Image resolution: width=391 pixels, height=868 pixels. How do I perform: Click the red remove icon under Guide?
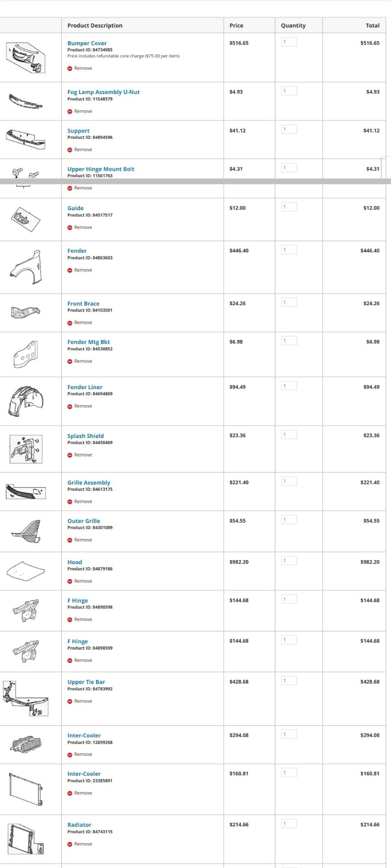click(x=70, y=228)
